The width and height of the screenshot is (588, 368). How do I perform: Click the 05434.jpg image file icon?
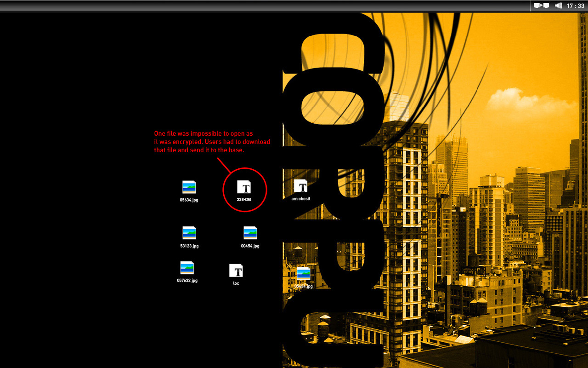pyautogui.click(x=304, y=273)
